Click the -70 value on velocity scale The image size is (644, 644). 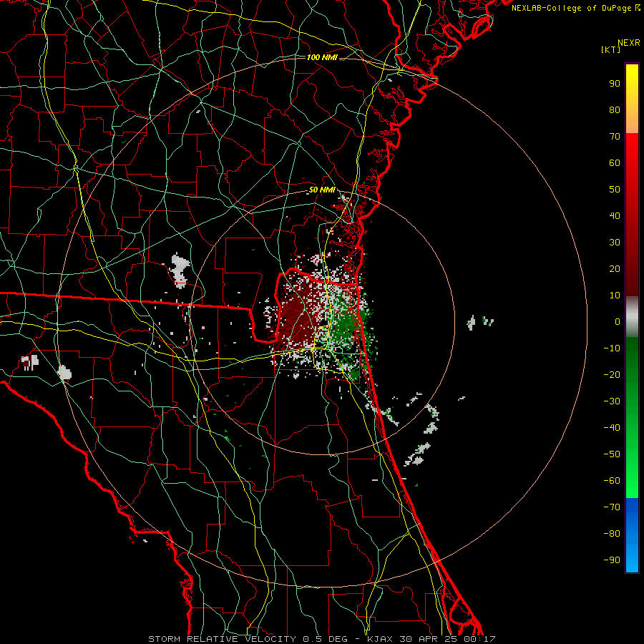[612, 507]
